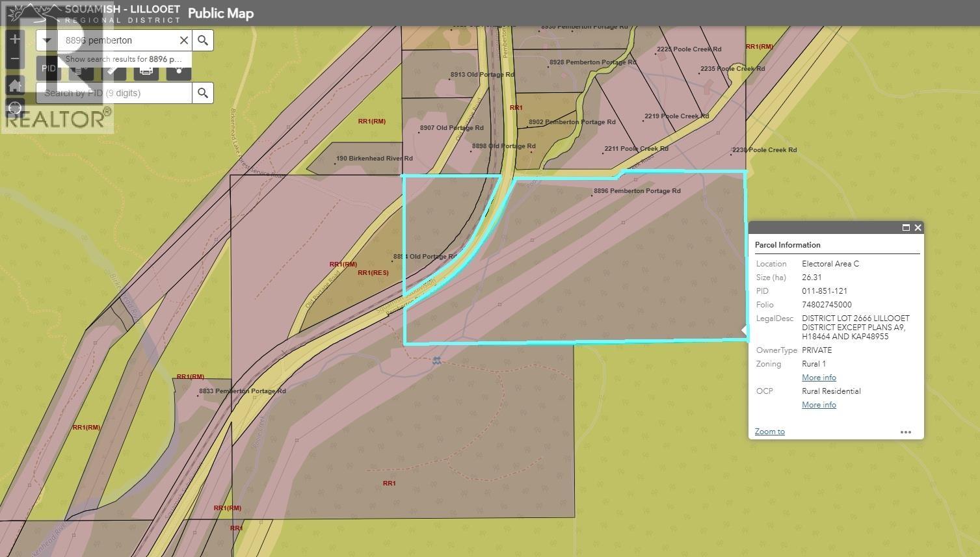Screen dimensions: 980x557
Task: Zoom out with the minus button
Action: tap(15, 60)
